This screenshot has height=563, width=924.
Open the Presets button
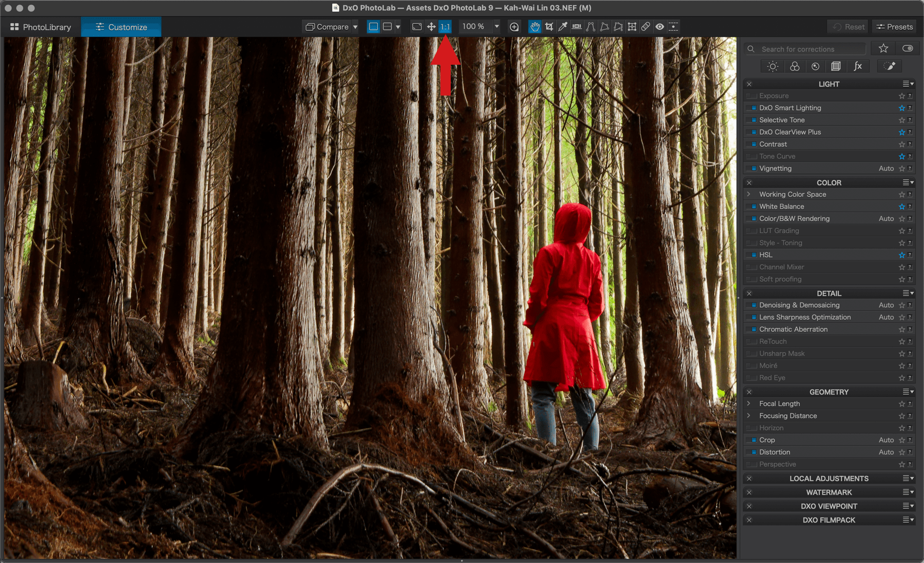[894, 27]
